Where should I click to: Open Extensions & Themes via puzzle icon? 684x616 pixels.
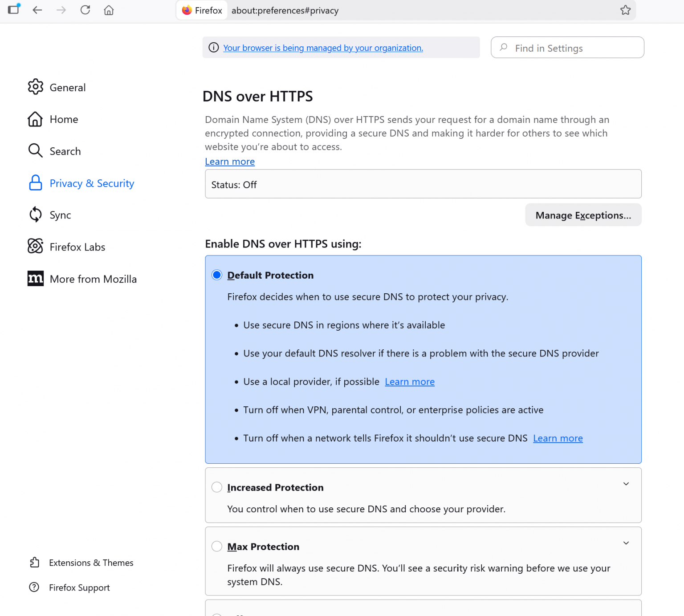pyautogui.click(x=35, y=562)
